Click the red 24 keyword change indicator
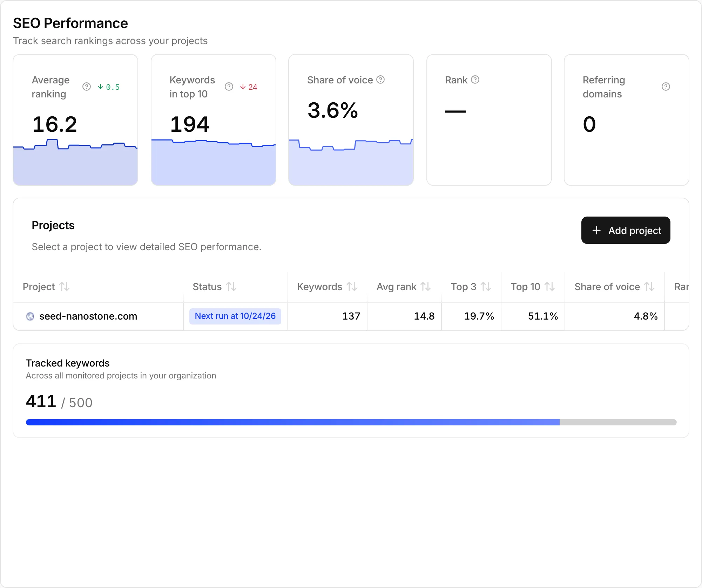 pos(249,87)
